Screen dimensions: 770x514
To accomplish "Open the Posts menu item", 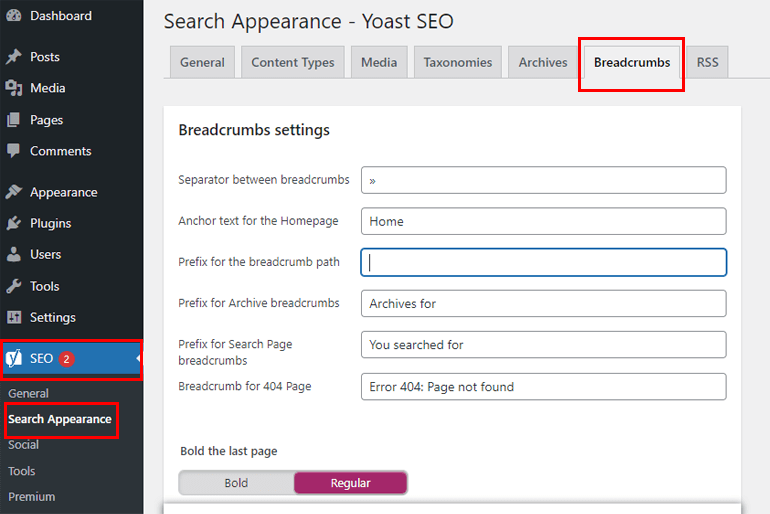I will click(x=45, y=57).
